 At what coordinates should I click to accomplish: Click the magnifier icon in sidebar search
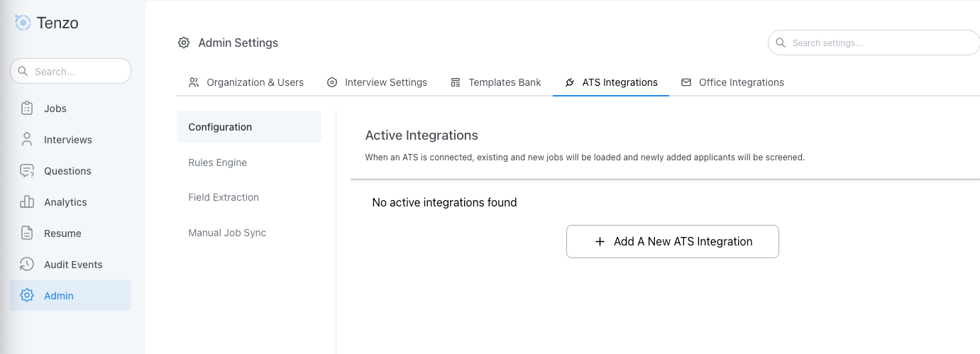pyautogui.click(x=23, y=71)
